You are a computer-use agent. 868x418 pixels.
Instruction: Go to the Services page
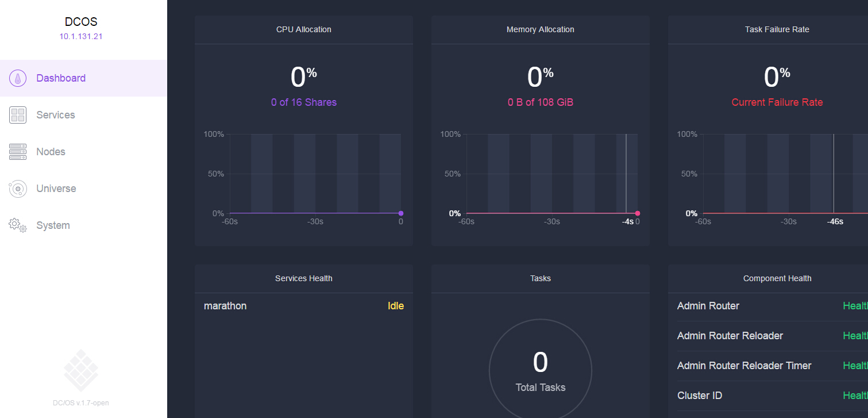(83, 115)
